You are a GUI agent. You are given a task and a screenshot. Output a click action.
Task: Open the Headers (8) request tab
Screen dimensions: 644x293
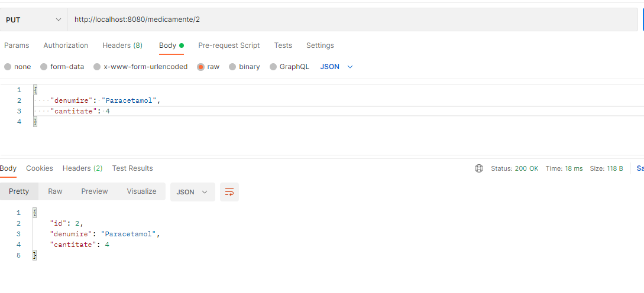coord(122,45)
